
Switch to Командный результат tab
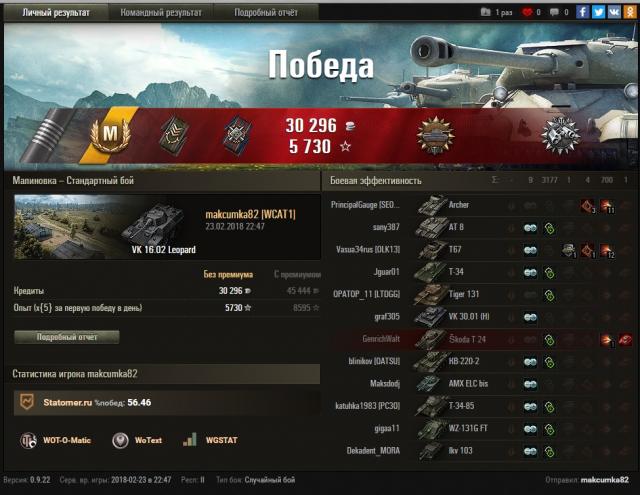coord(161,12)
